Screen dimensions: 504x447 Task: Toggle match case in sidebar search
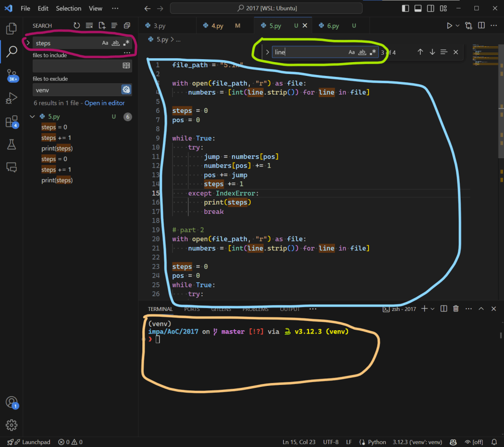point(104,43)
